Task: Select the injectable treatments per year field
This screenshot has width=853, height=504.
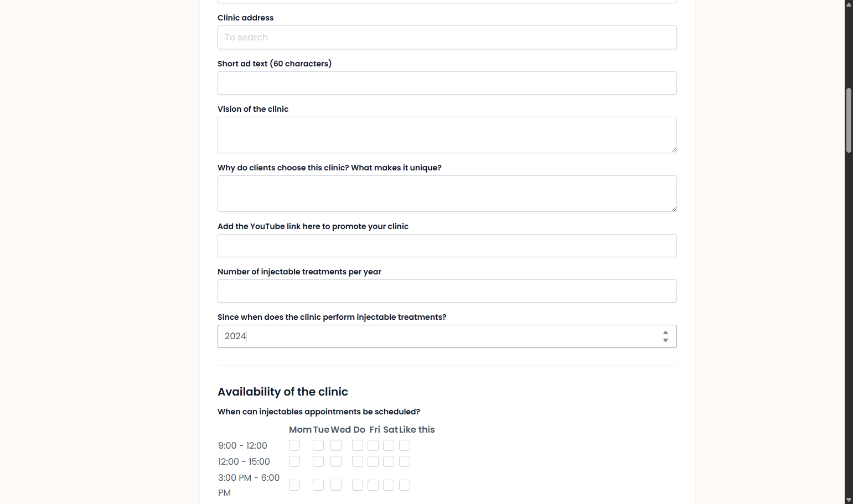Action: click(447, 291)
